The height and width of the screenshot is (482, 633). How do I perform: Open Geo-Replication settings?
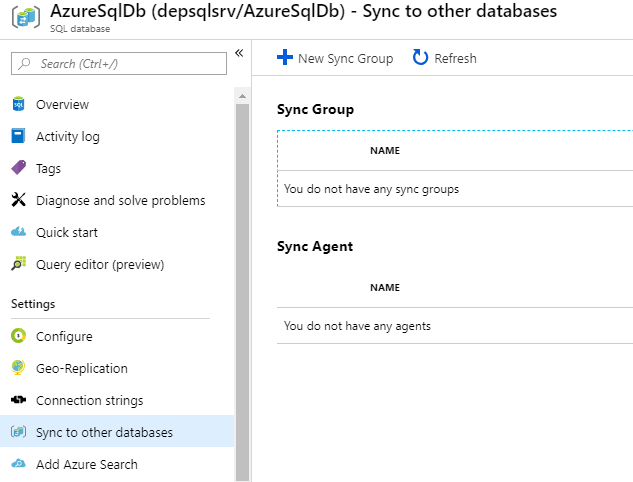82,369
